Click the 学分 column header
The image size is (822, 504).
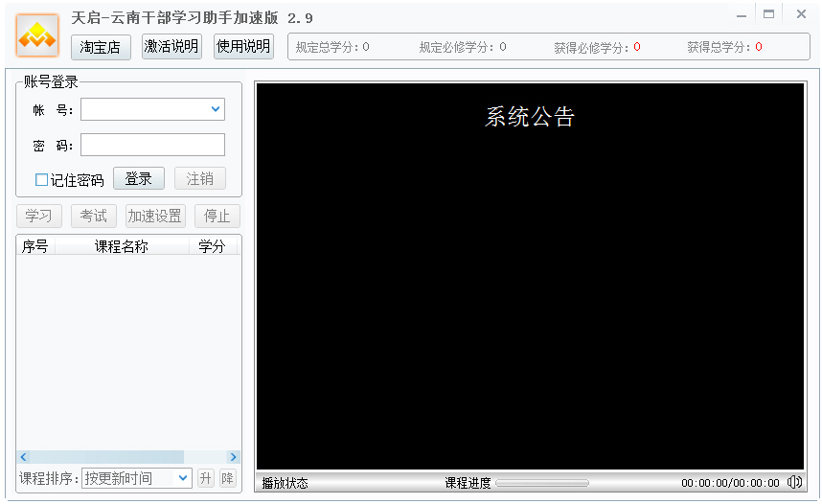pyautogui.click(x=212, y=247)
